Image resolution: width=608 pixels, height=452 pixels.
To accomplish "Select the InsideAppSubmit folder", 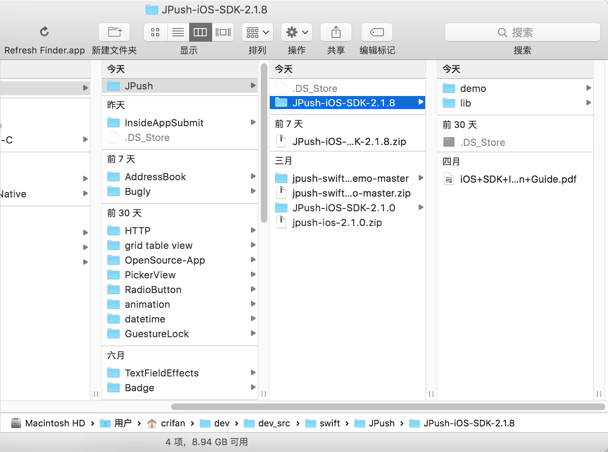I will pyautogui.click(x=180, y=123).
